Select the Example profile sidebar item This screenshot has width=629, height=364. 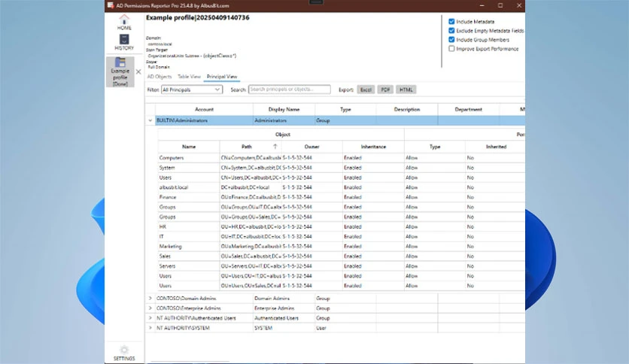pyautogui.click(x=120, y=71)
